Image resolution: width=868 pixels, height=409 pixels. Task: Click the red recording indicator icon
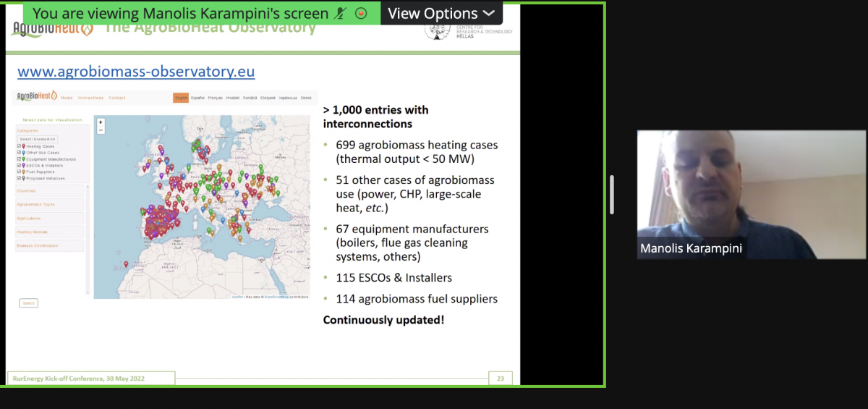(362, 14)
